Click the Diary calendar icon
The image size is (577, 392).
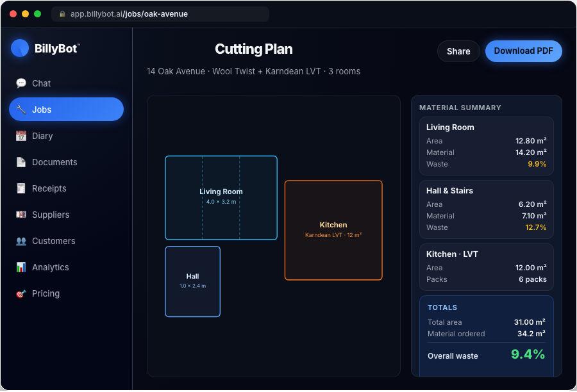[x=21, y=136]
